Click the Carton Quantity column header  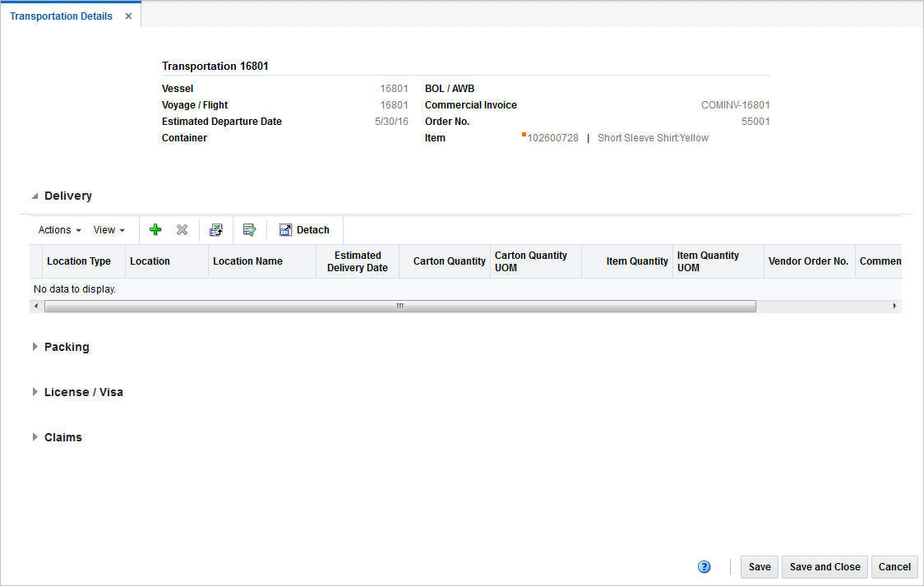(x=445, y=261)
